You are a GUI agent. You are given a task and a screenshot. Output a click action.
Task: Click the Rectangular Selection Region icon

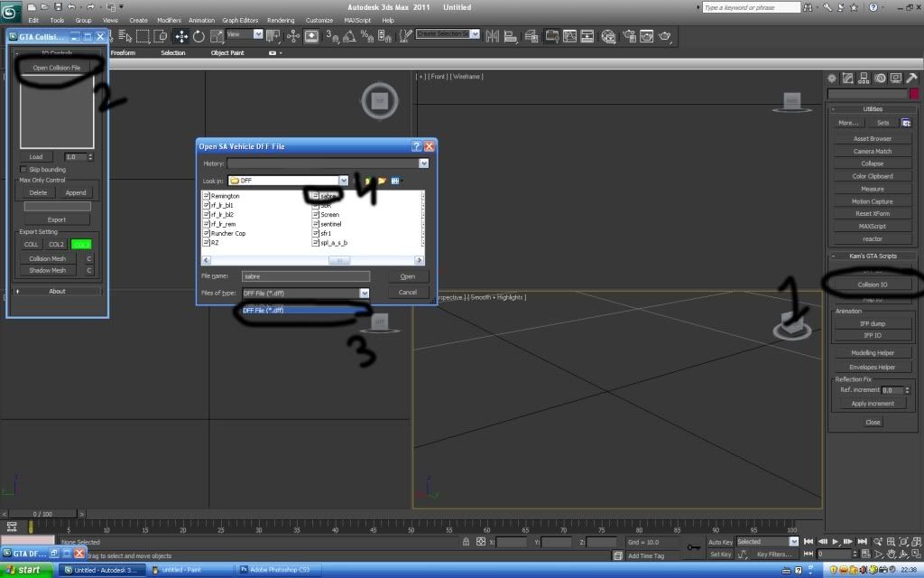coord(143,36)
